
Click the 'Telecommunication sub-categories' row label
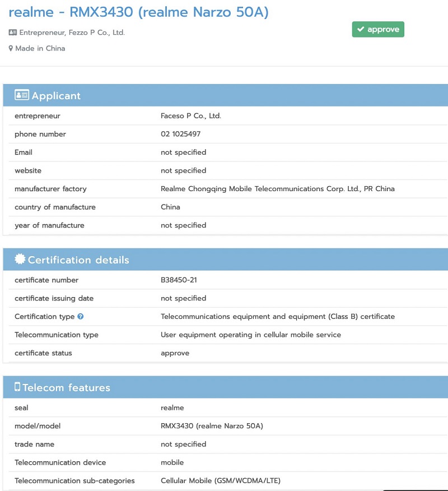[x=74, y=481]
